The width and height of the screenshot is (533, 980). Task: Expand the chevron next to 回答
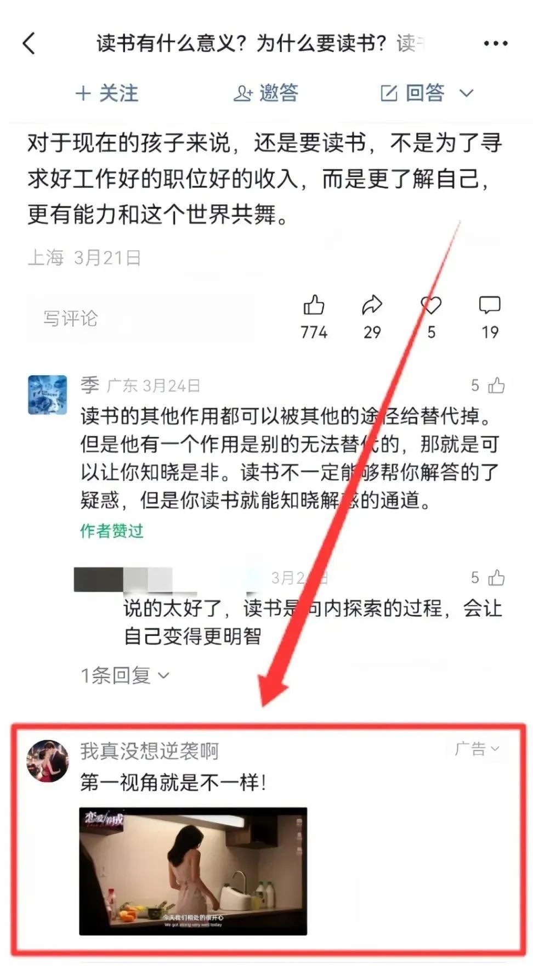[x=466, y=93]
